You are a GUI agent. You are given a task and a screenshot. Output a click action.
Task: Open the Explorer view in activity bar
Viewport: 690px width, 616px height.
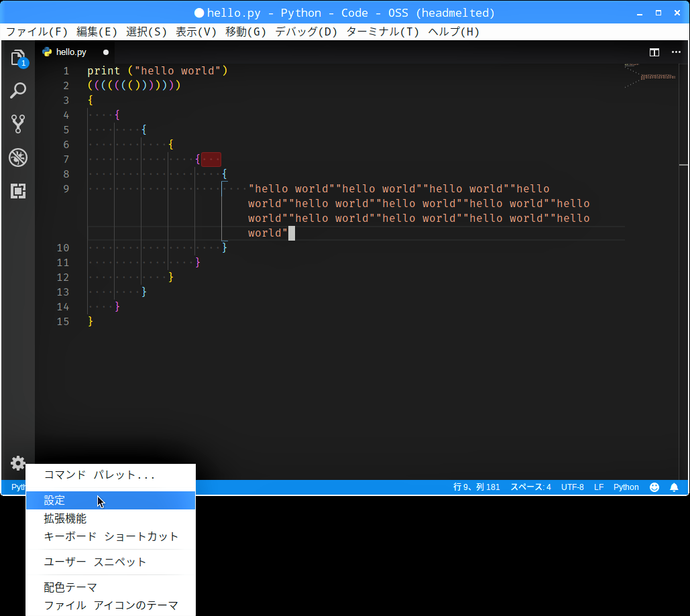(18, 58)
